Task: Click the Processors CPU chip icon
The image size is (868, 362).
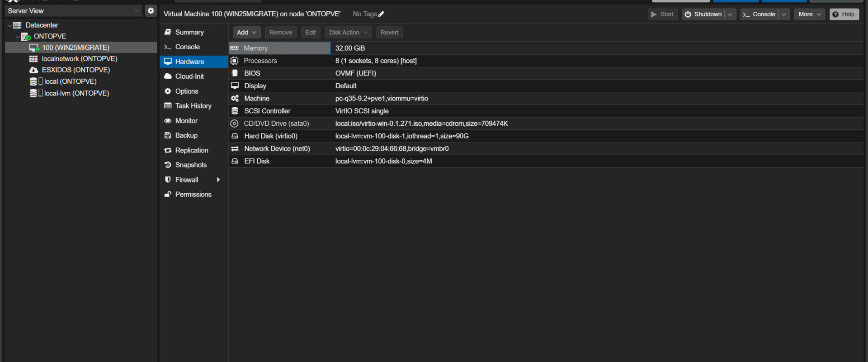Action: pos(234,61)
